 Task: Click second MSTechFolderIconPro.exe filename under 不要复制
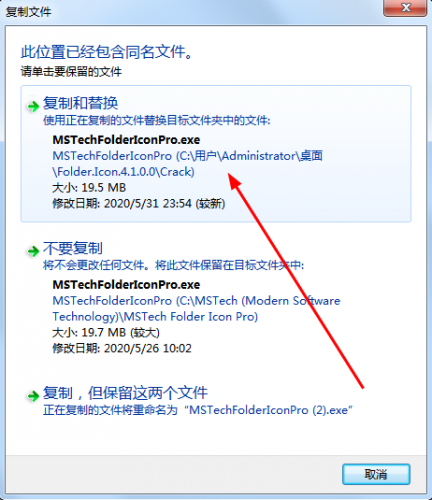tap(126, 285)
